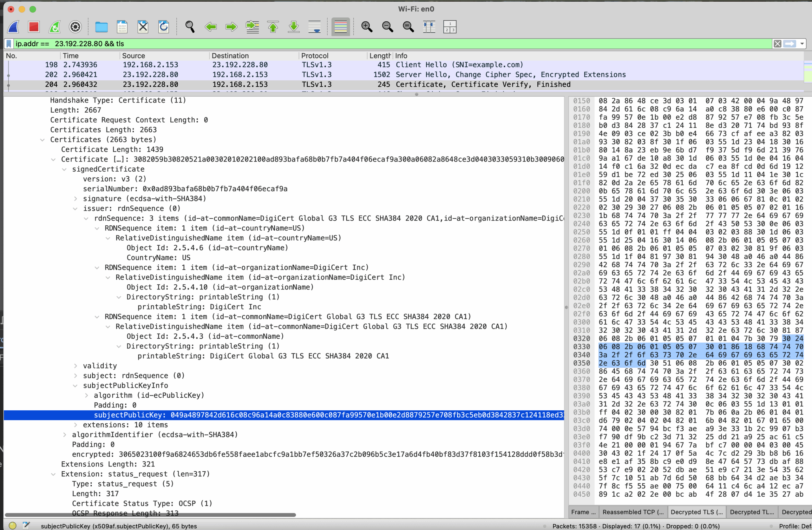Reset text to normal size
The height and width of the screenshot is (530, 812).
coord(409,27)
